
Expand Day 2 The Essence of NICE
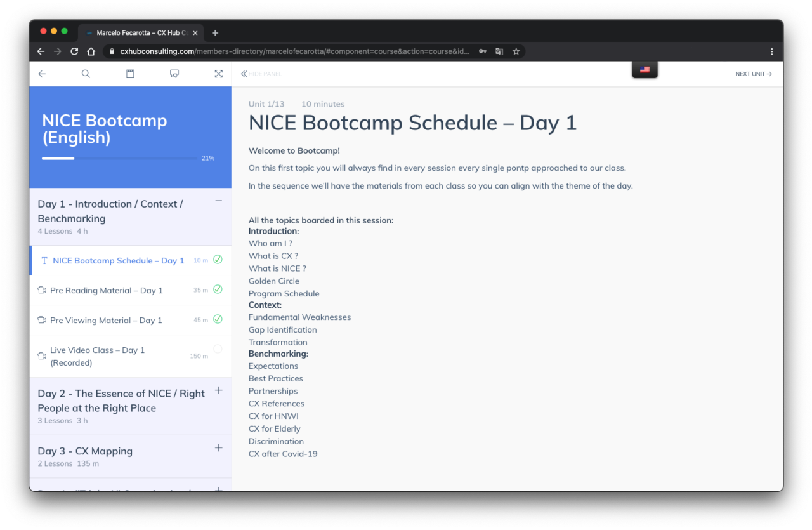218,390
